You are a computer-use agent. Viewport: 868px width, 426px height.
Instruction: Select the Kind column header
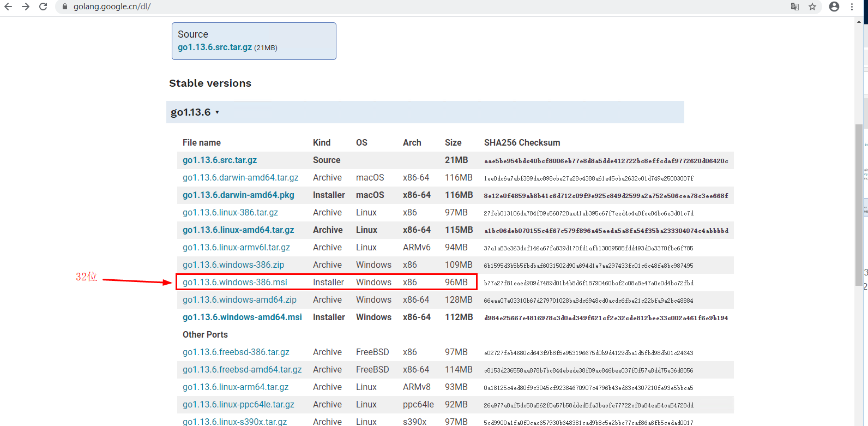[322, 142]
